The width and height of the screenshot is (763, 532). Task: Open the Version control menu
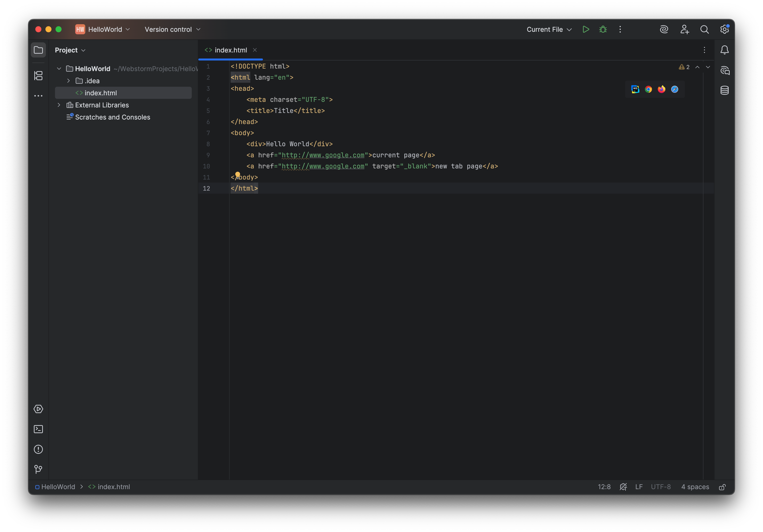[172, 29]
